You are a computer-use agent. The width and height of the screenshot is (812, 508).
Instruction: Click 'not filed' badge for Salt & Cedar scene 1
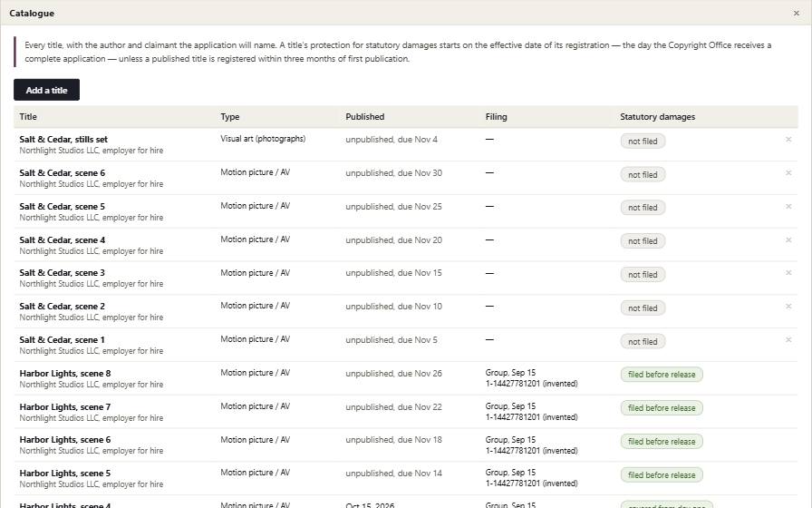(x=643, y=342)
